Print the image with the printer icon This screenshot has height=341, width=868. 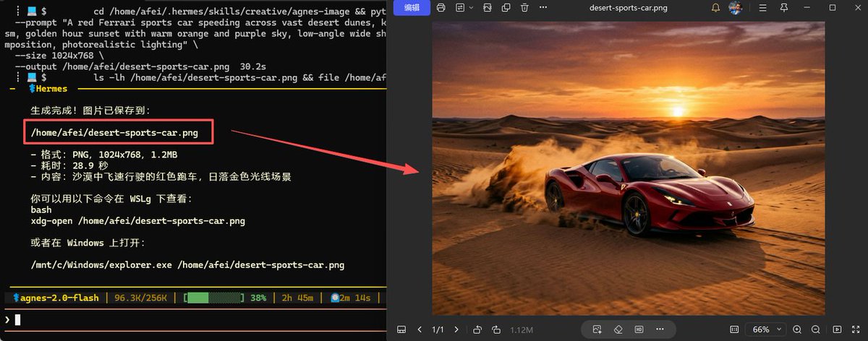(x=441, y=8)
